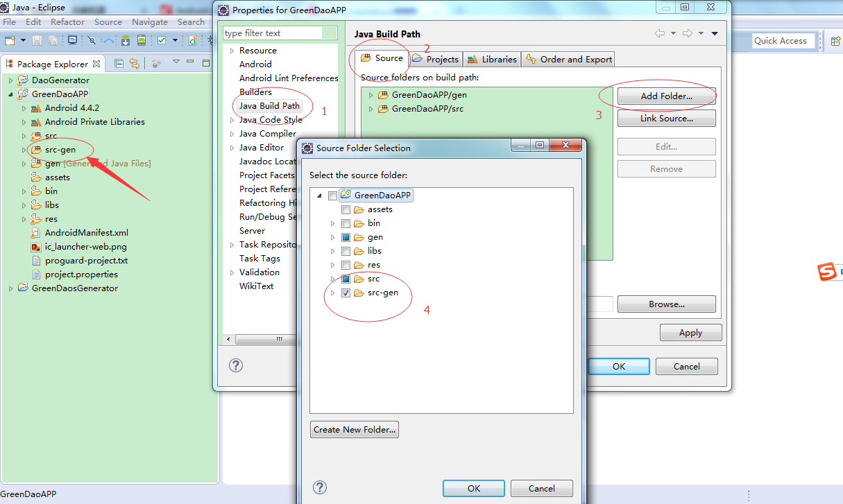This screenshot has width=843, height=504.
Task: Click the Apply button in Properties
Action: pos(691,333)
